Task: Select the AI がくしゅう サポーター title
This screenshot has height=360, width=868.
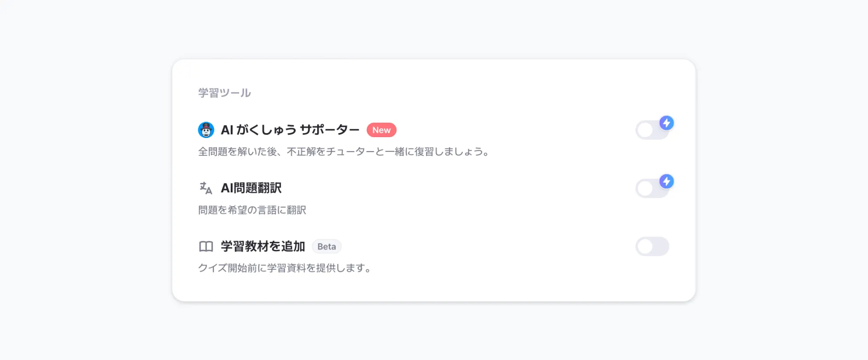Action: (290, 130)
